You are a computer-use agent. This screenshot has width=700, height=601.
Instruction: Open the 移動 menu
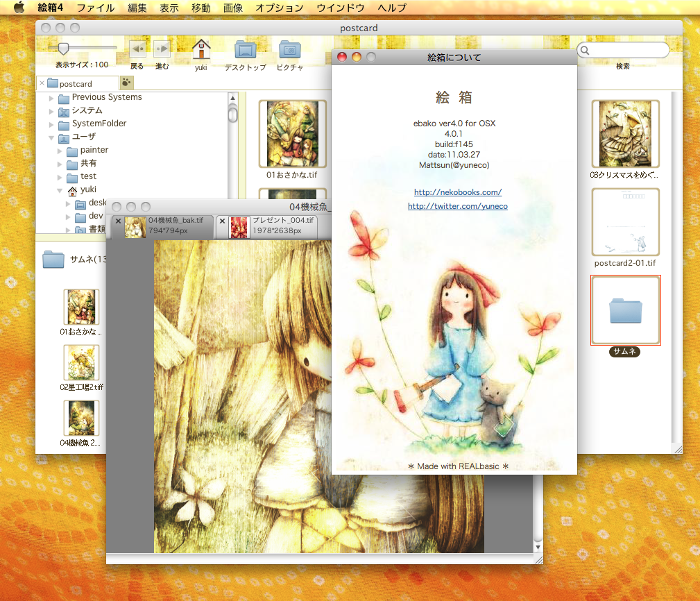pyautogui.click(x=201, y=8)
